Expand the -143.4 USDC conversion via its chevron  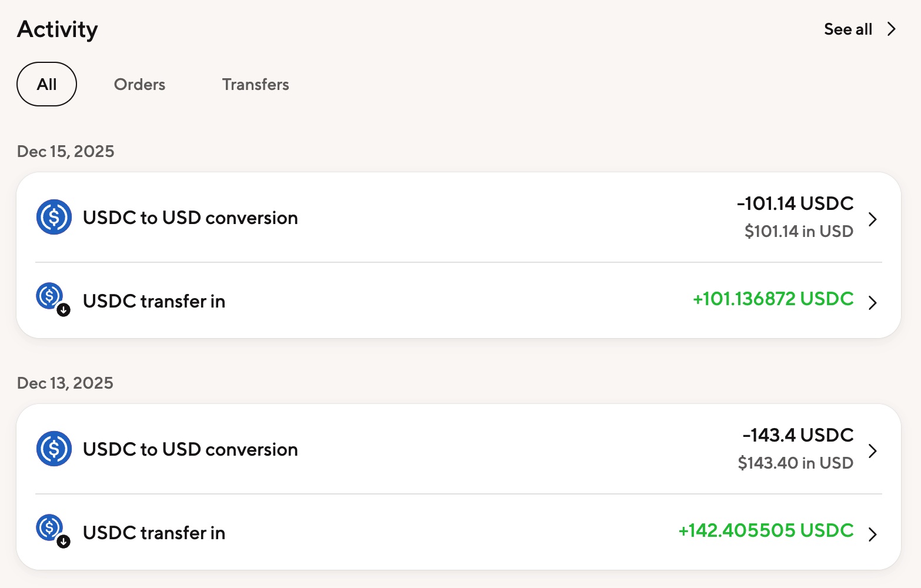point(873,451)
